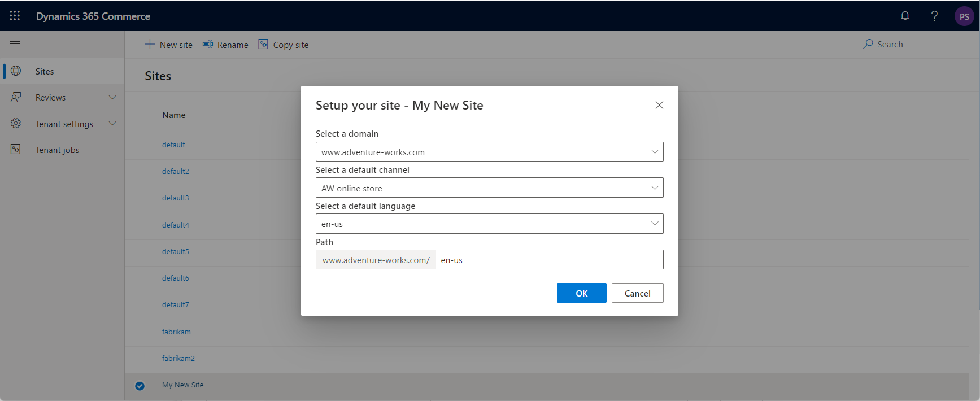Screen dimensions: 980x401
Task: Click the Name column header
Action: pyautogui.click(x=174, y=115)
